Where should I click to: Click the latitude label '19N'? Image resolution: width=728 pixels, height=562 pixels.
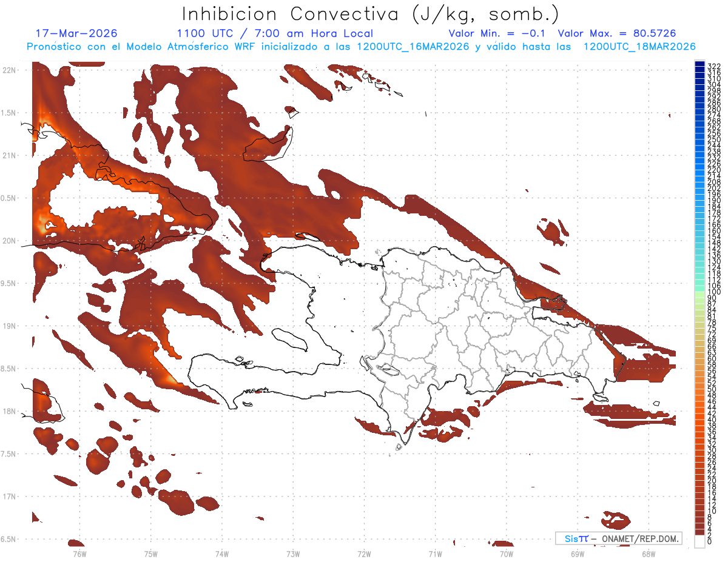point(9,326)
